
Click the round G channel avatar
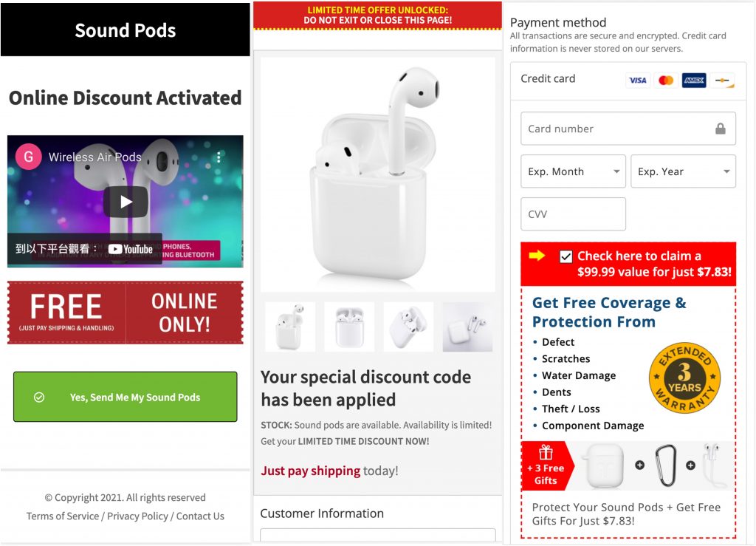point(28,157)
